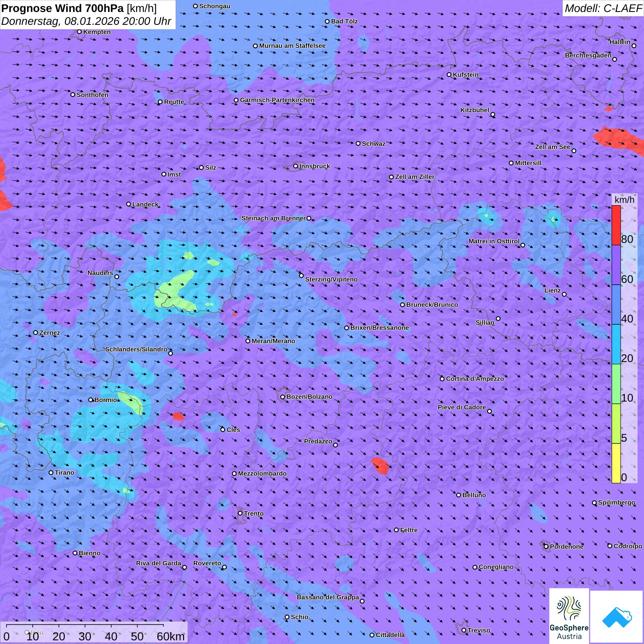The height and width of the screenshot is (644, 644).
Task: Click the 'Schlanders/Silandro' label
Action: point(136,349)
